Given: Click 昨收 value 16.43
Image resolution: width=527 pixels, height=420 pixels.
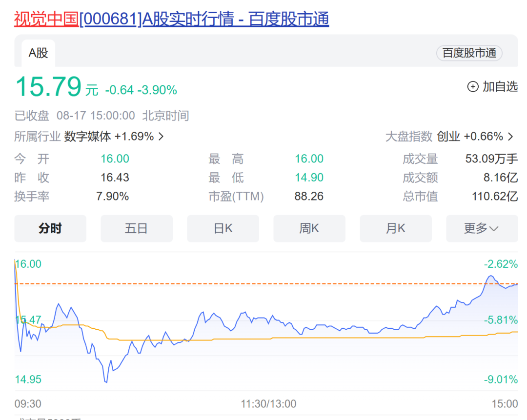Looking at the screenshot, I should click(115, 178).
